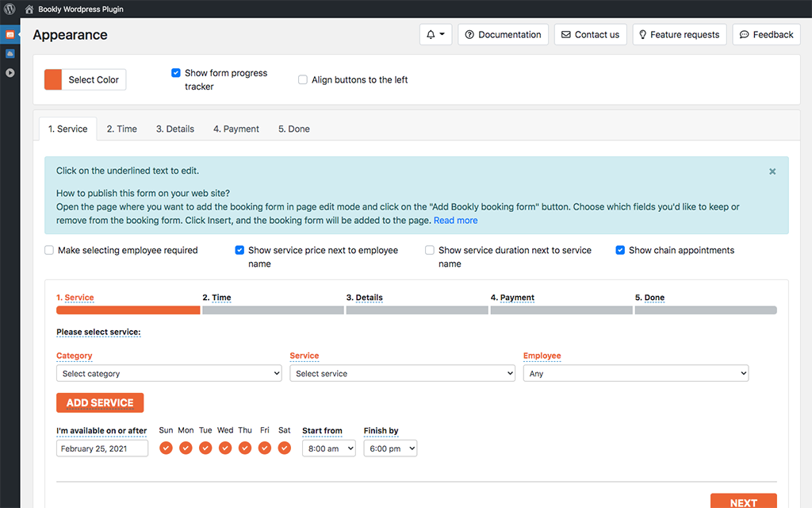Click the orange Select Color swatch
The width and height of the screenshot is (812, 508).
52,79
